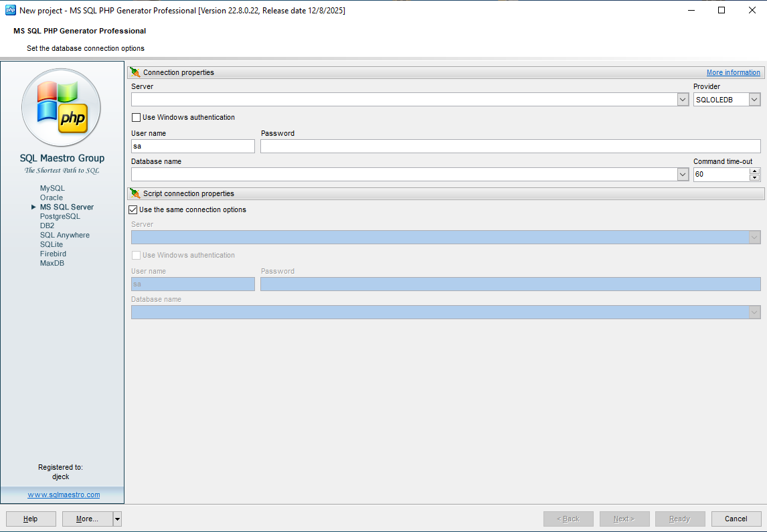
Task: Select MaxDB in the database list
Action: point(52,263)
